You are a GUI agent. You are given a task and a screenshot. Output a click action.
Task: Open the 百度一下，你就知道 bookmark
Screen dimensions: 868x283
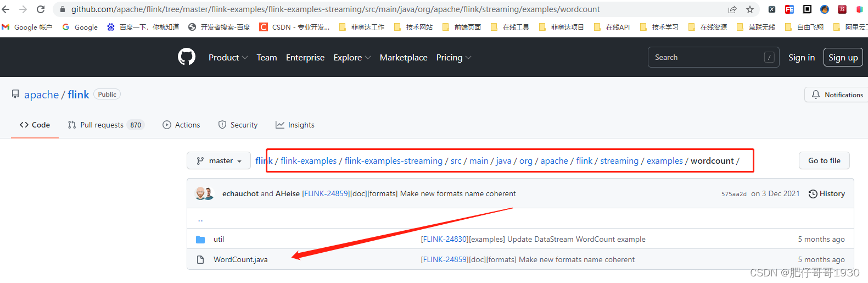point(143,27)
